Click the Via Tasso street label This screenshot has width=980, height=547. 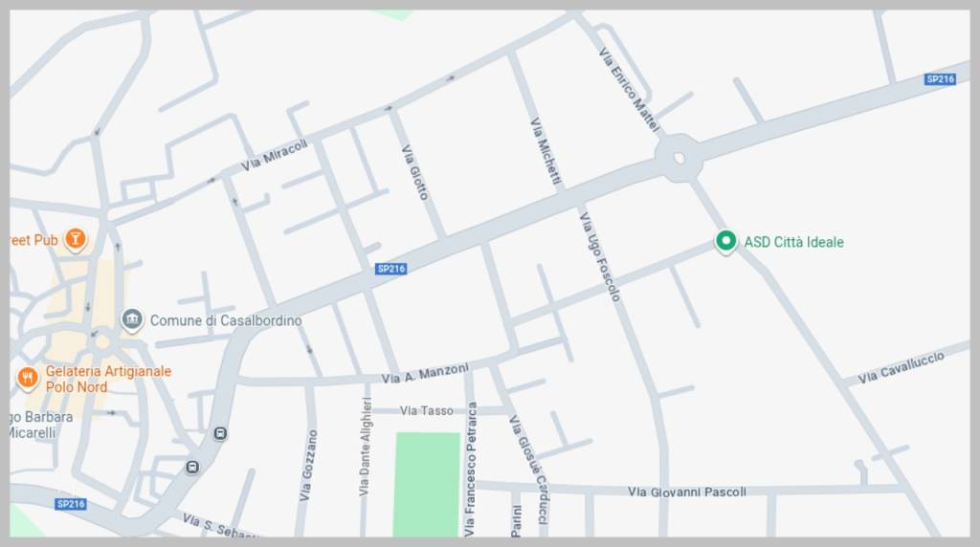point(427,410)
